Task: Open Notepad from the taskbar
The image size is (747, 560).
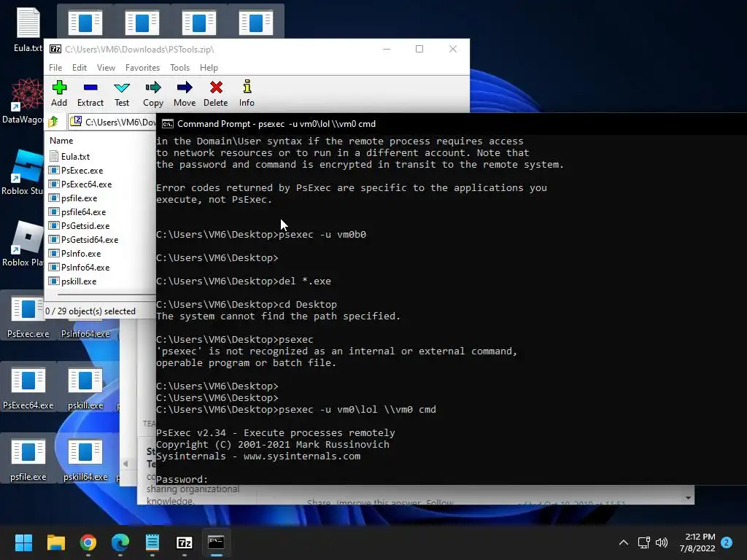Action: 152,542
